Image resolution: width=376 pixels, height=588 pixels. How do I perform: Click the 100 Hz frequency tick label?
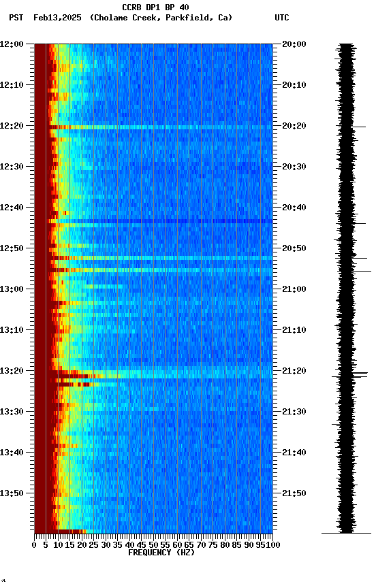(273, 546)
